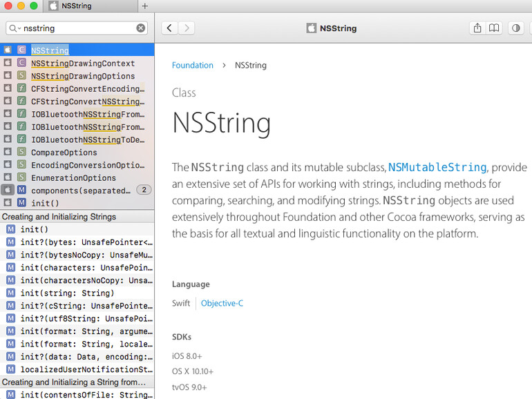The width and height of the screenshot is (532, 399).
Task: Open a new tab with plus button
Action: pyautogui.click(x=145, y=6)
